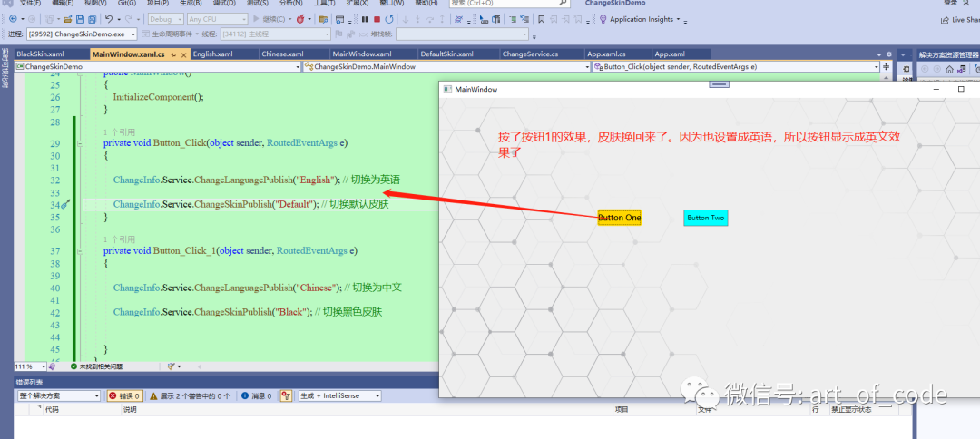
Task: Open the Debug configuration dropdown
Action: tap(166, 19)
